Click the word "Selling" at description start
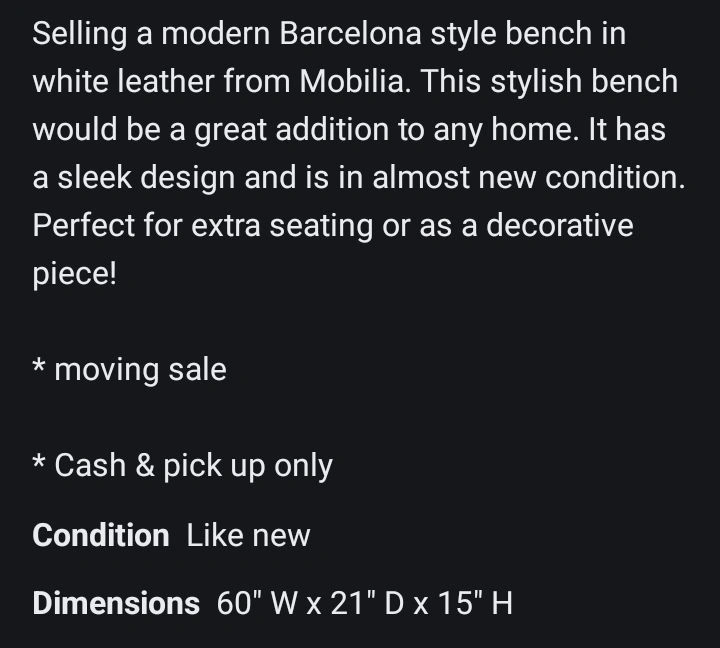Screen dimensions: 720x648 79,34
